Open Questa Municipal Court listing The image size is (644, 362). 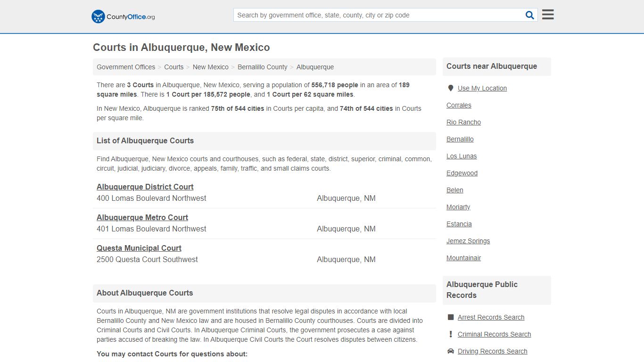click(139, 248)
